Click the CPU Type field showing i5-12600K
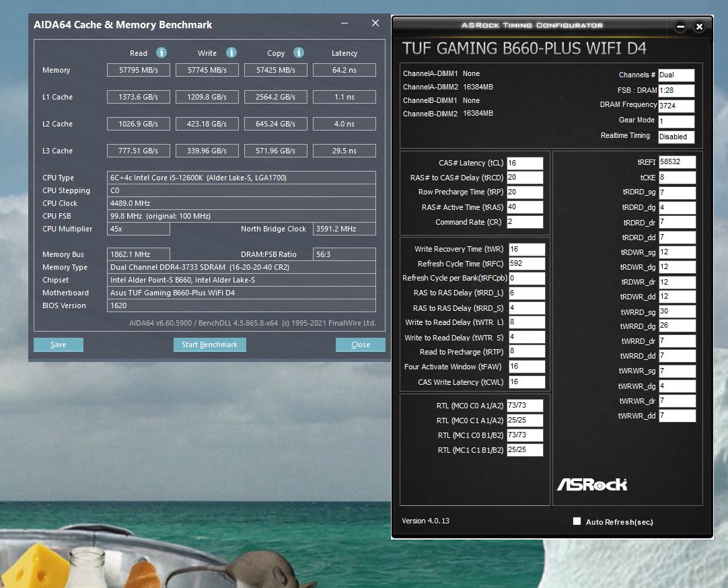Screen dimensions: 728x588 coord(242,178)
